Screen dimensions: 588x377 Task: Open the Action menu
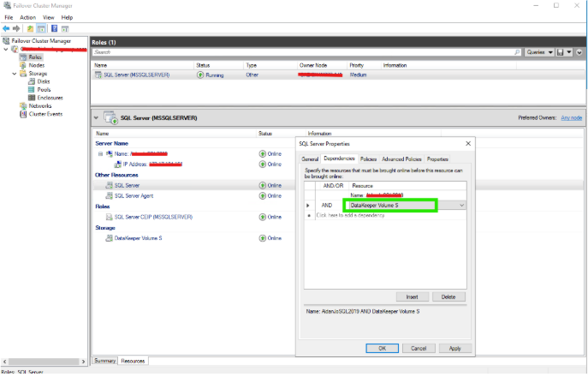point(27,17)
